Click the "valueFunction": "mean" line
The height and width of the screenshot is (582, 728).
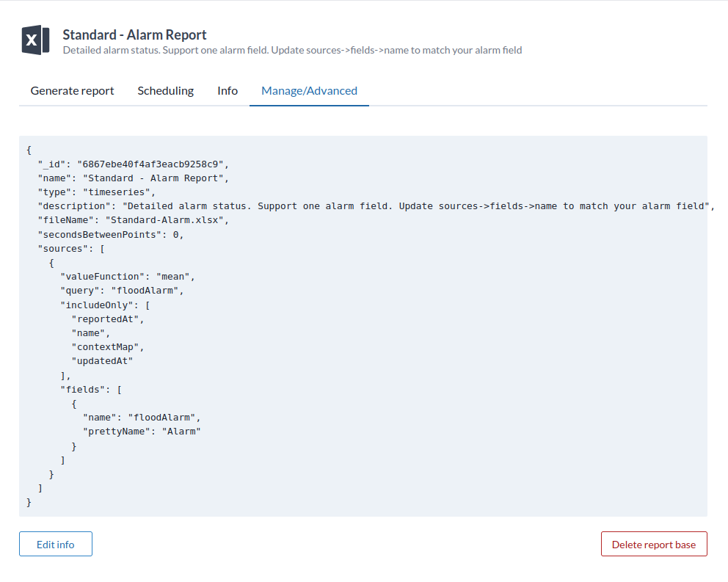(x=127, y=277)
